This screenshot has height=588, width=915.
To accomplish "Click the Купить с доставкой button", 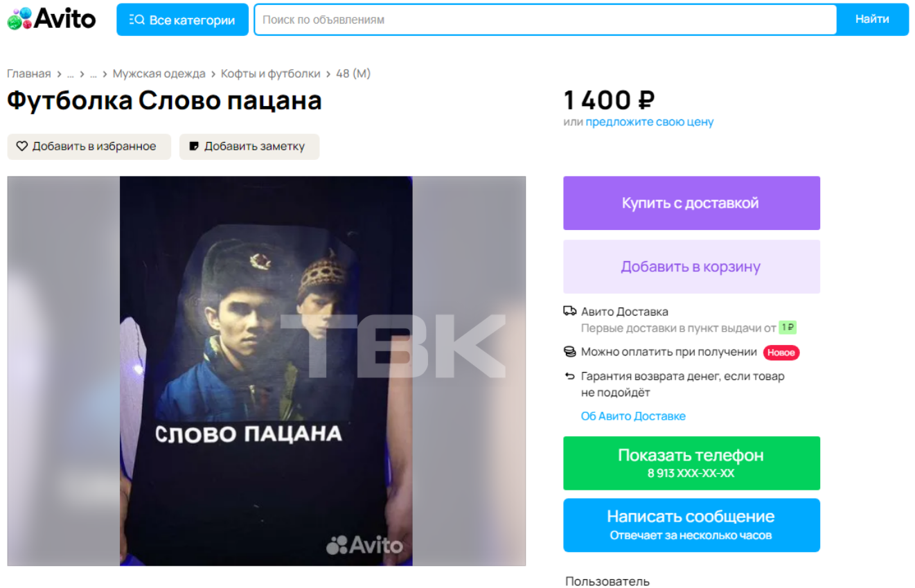I will coord(691,203).
